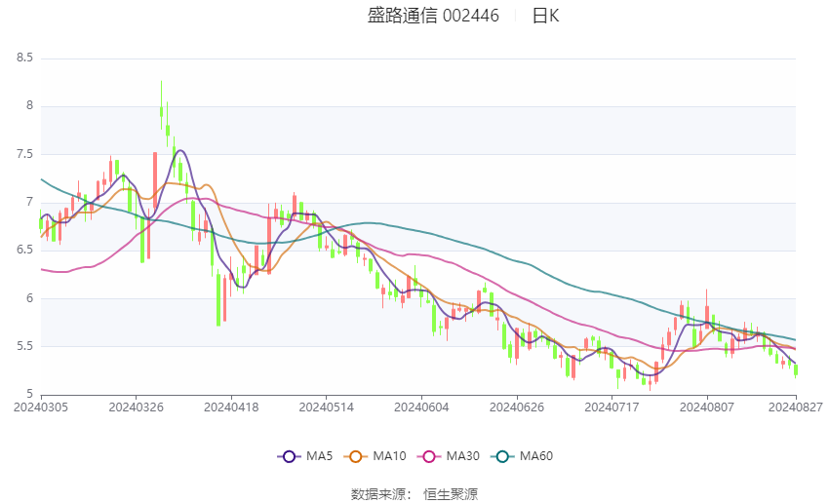Image resolution: width=829 pixels, height=504 pixels.
Task: Select the 20240305 date on the axis
Action: click(x=40, y=407)
